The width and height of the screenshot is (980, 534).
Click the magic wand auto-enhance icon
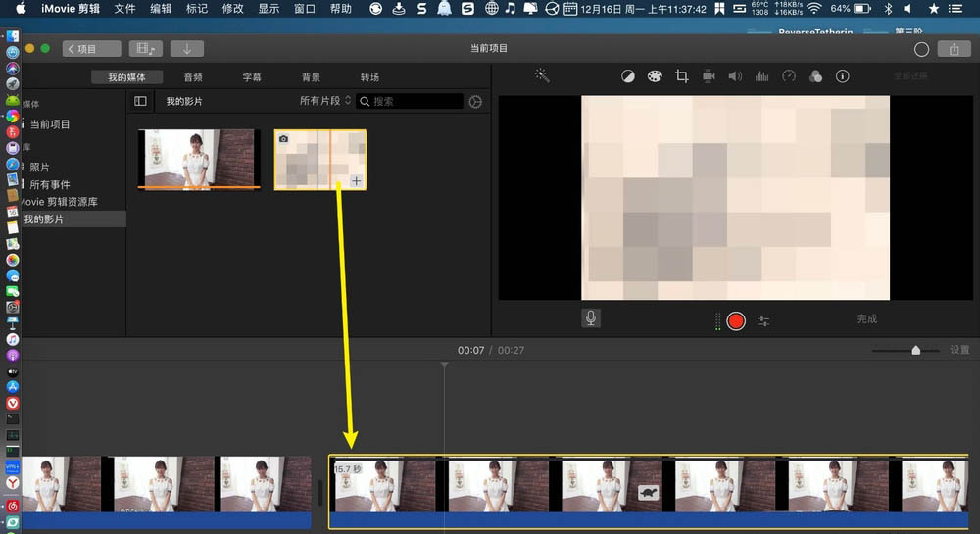pos(542,76)
